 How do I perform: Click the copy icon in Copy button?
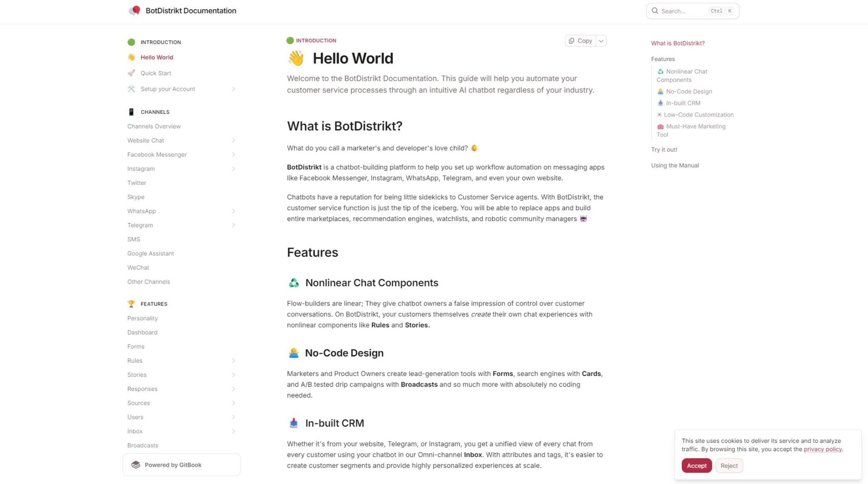[x=571, y=41]
